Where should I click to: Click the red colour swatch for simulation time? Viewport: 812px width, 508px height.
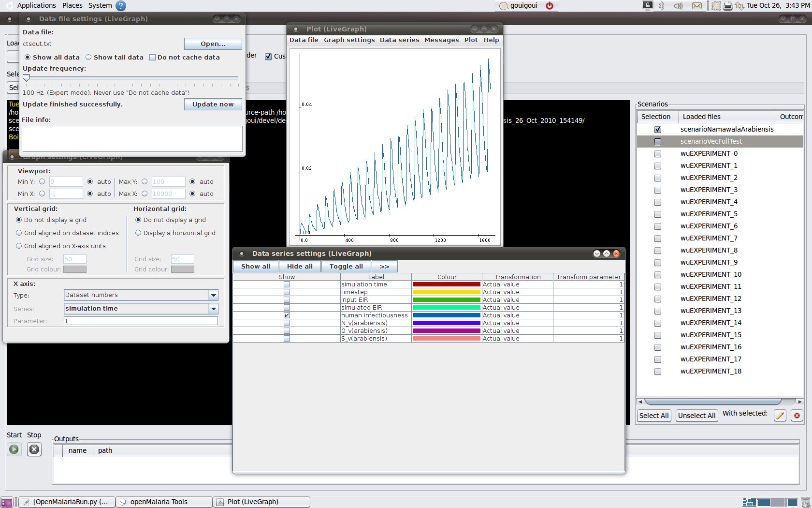[x=447, y=284]
